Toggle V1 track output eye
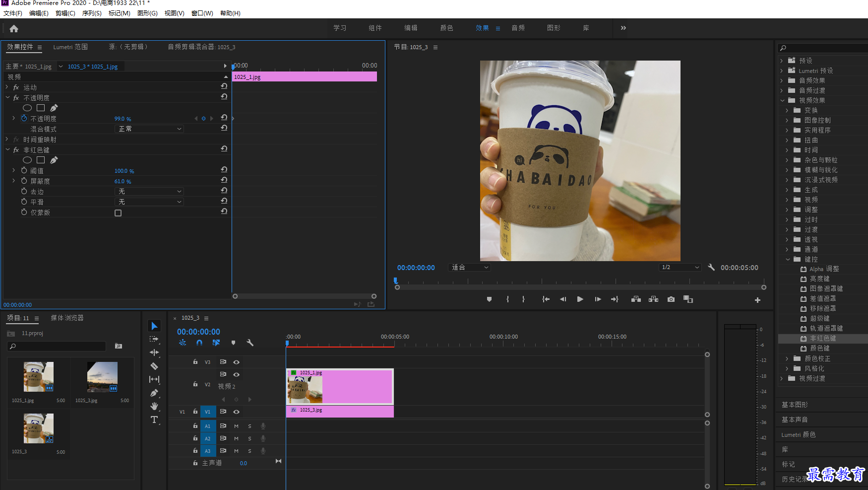The height and width of the screenshot is (490, 868). click(x=237, y=412)
